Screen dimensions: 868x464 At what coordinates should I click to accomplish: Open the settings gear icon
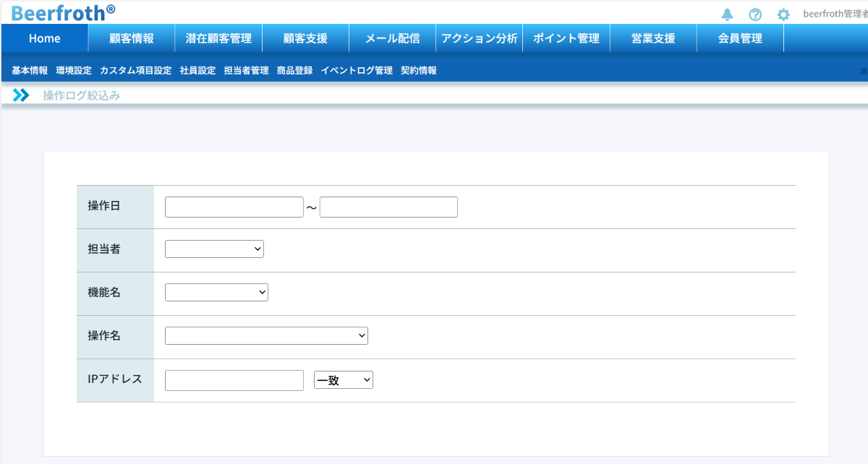[x=783, y=14]
